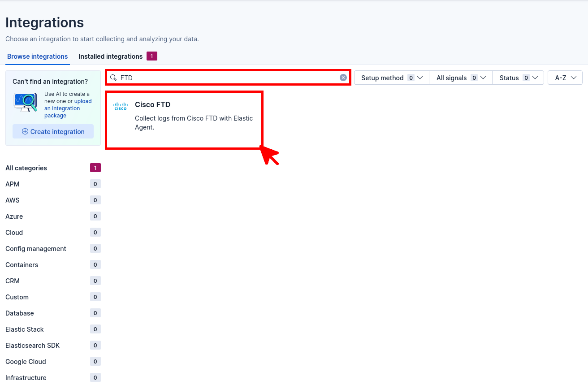
Task: Click the AI integration illustration icon
Action: [26, 102]
